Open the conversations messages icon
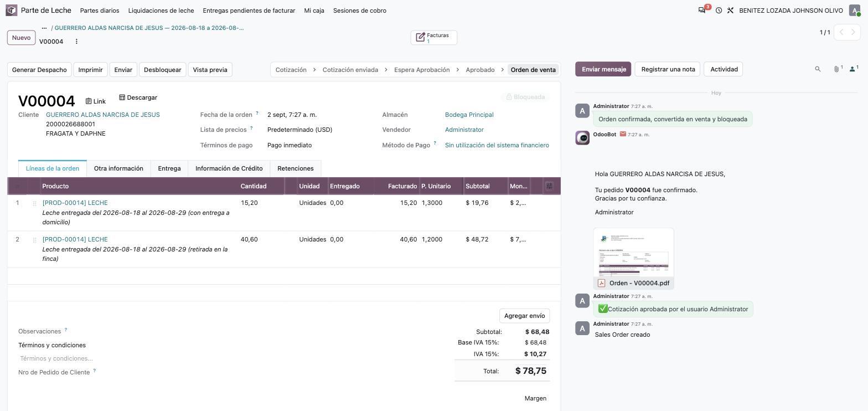This screenshot has width=868, height=411. pyautogui.click(x=702, y=10)
